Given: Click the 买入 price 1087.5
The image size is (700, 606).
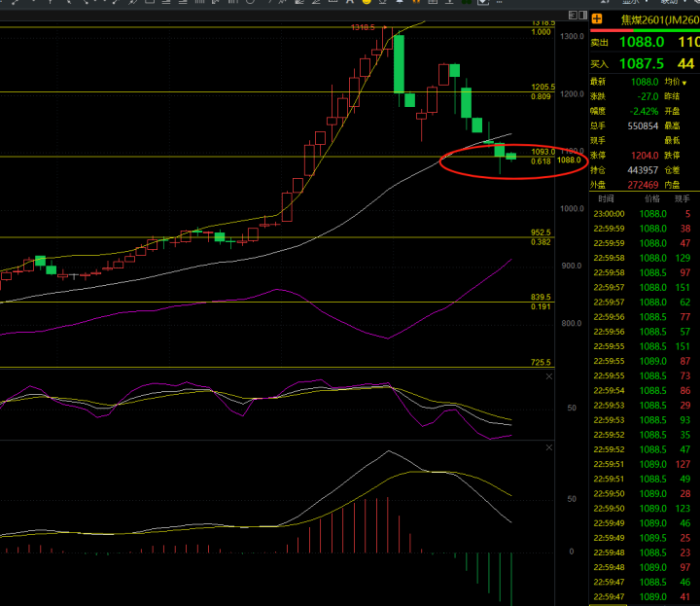Looking at the screenshot, I should tap(641, 62).
